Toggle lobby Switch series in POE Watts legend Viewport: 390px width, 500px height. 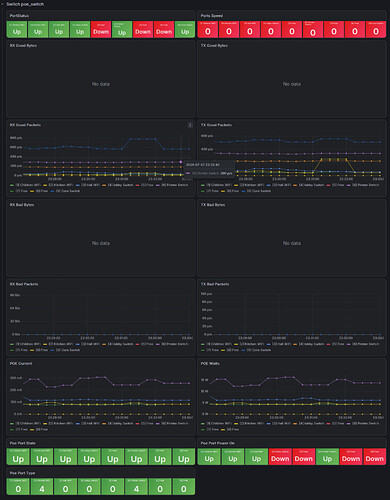[311, 423]
